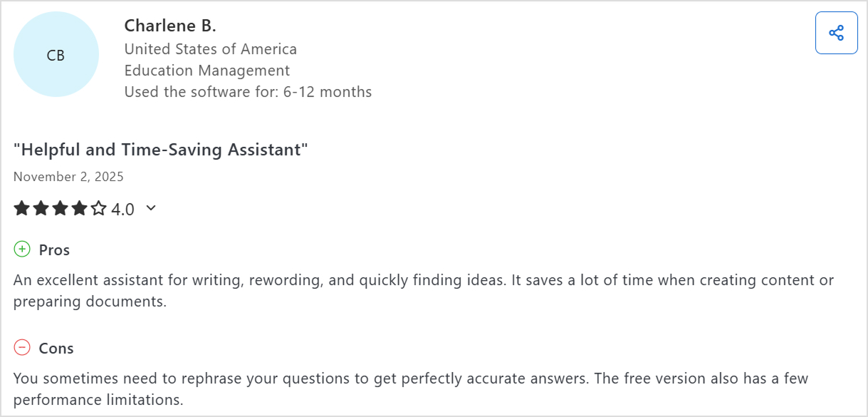Click the Cons heading label

[x=56, y=349]
